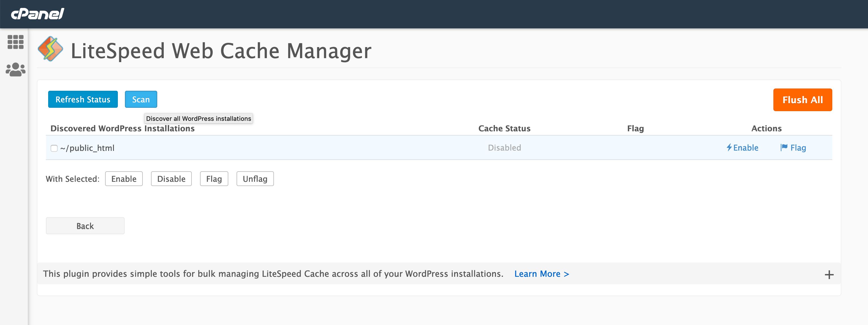Go Back to previous page
Viewport: 868px width, 325px height.
(x=85, y=226)
